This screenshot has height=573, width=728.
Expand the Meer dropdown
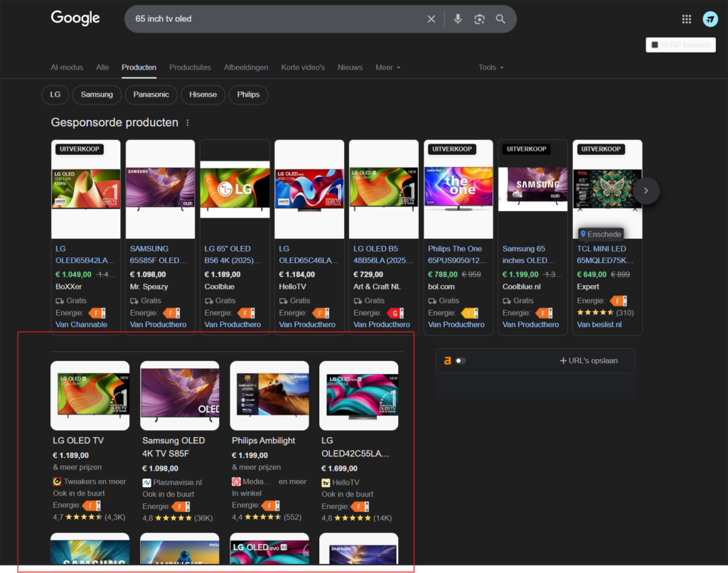coord(387,68)
